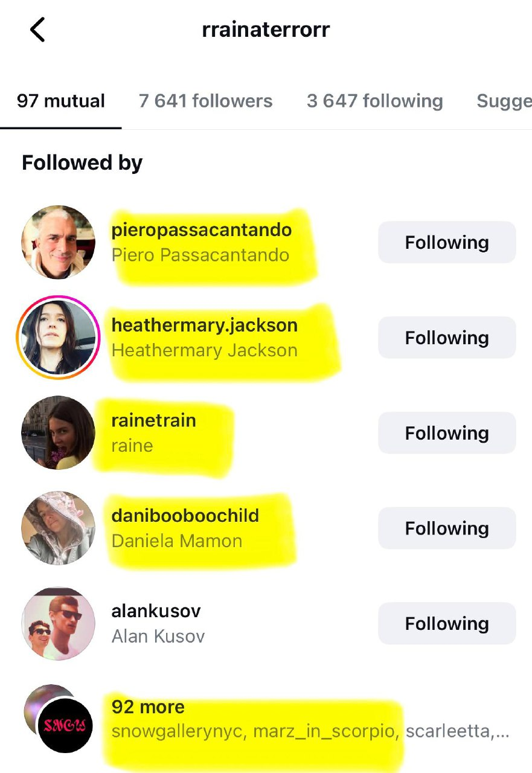The image size is (532, 773).
Task: Tap Following button next to alankusov
Action: pos(447,623)
